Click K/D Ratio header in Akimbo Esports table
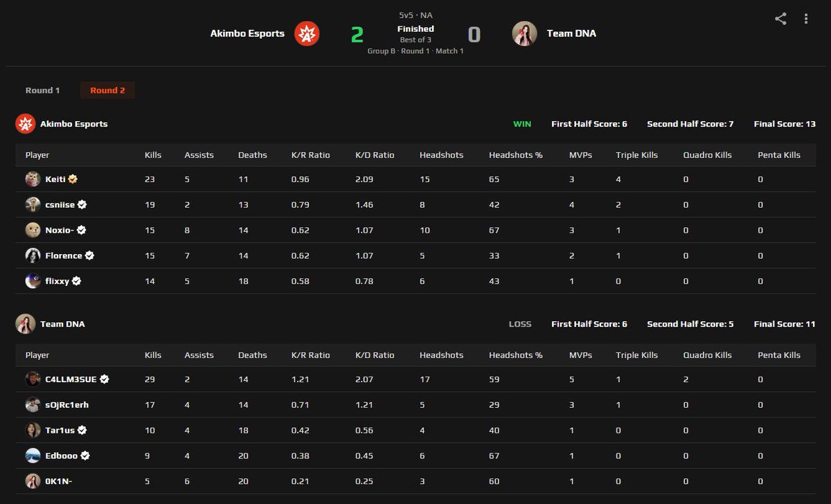Screen dimensions: 831x504 [375, 155]
